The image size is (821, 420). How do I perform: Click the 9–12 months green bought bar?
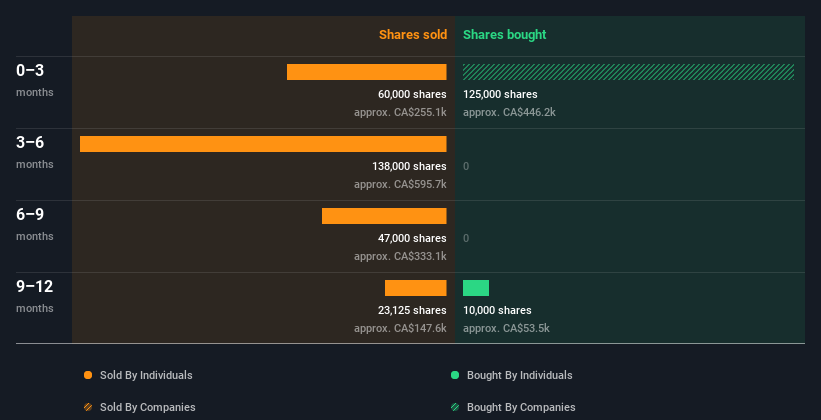(476, 288)
